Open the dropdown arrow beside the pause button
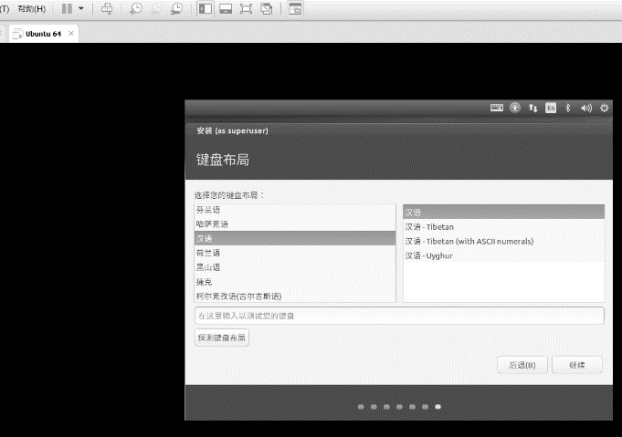 (x=81, y=9)
